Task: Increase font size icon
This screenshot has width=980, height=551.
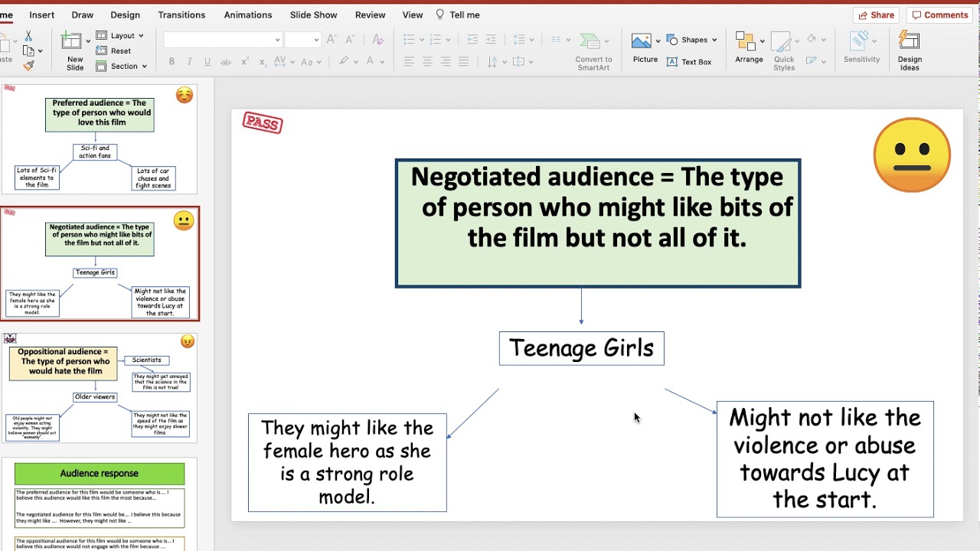Action: 332,39
